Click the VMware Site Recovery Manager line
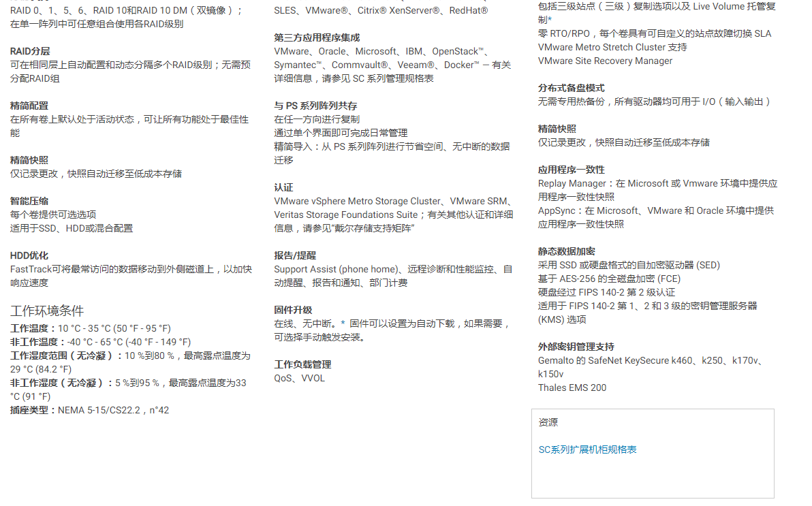This screenshot has width=812, height=506. click(x=606, y=61)
